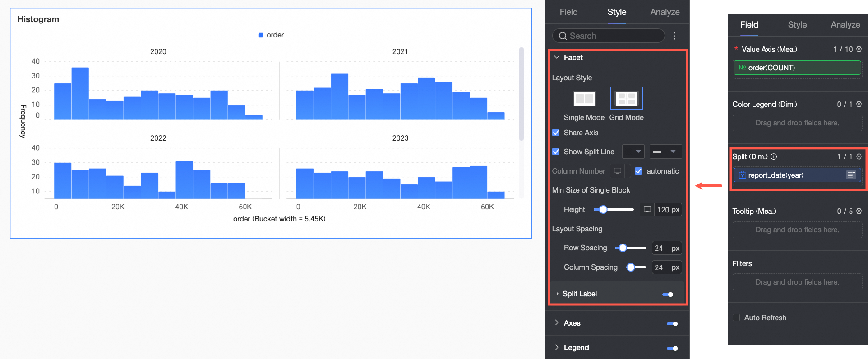
Task: Toggle the Share Axis checkbox
Action: pyautogui.click(x=556, y=133)
